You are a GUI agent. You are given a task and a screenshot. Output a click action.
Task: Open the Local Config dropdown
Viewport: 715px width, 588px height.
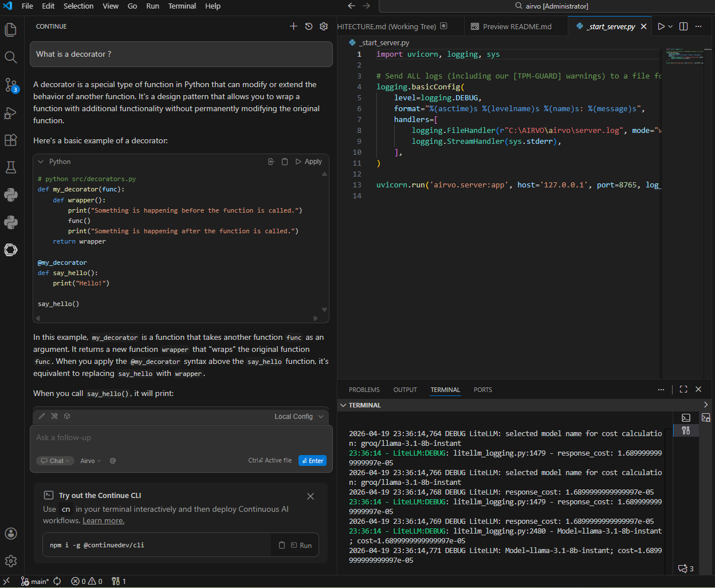pyautogui.click(x=298, y=416)
